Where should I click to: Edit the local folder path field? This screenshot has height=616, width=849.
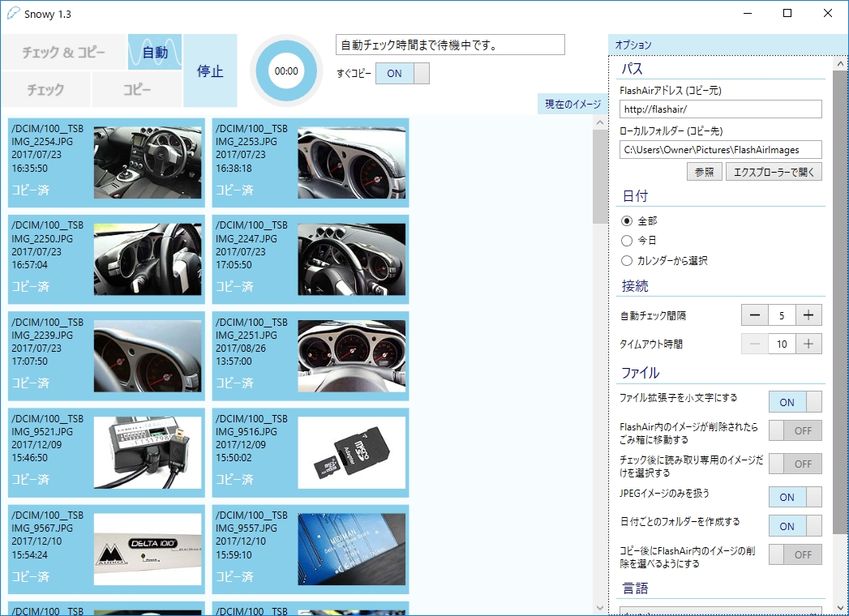coord(721,149)
